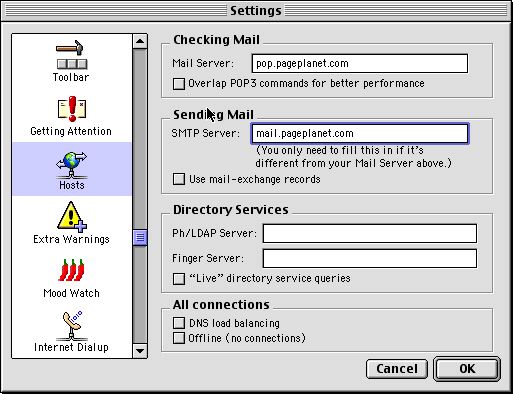The image size is (513, 394).
Task: Click the "Checking Mail" section heading
Action: (x=216, y=40)
